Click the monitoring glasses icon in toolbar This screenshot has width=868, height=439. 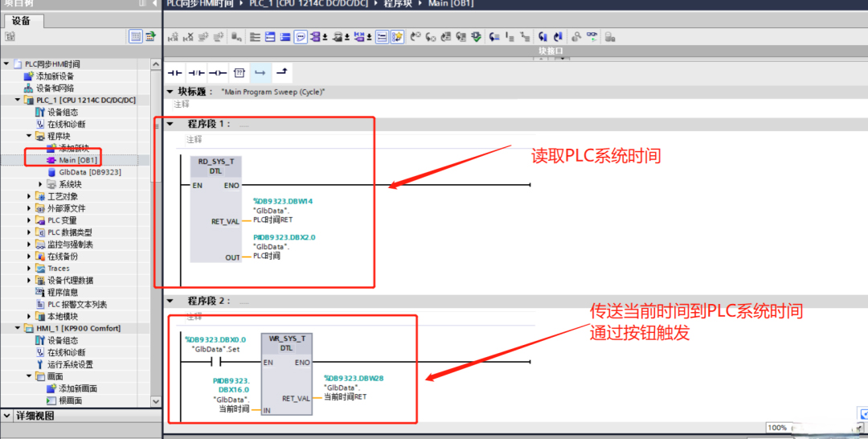point(592,37)
